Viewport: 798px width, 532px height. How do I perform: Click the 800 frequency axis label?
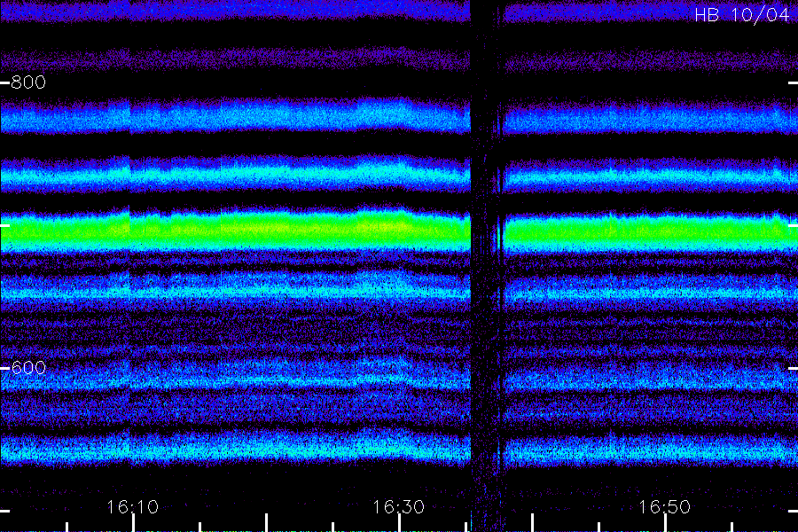[28, 82]
